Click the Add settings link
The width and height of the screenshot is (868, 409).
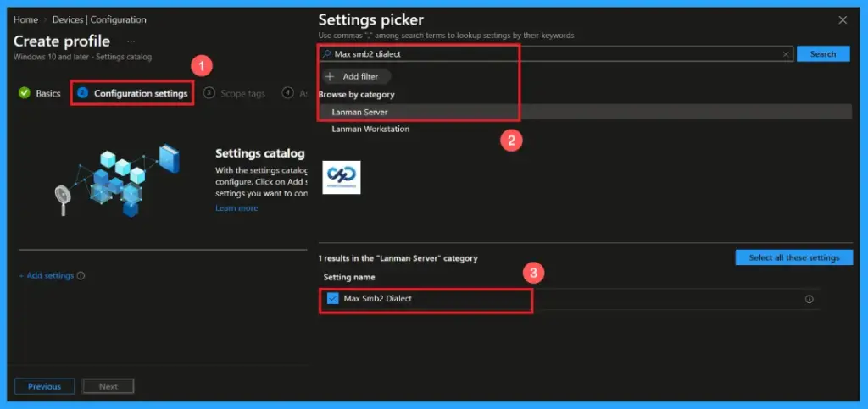tap(46, 276)
